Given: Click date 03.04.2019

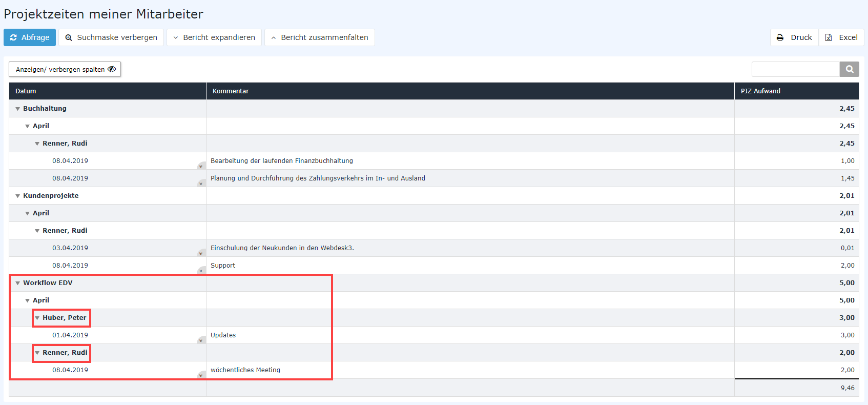Looking at the screenshot, I should 70,248.
